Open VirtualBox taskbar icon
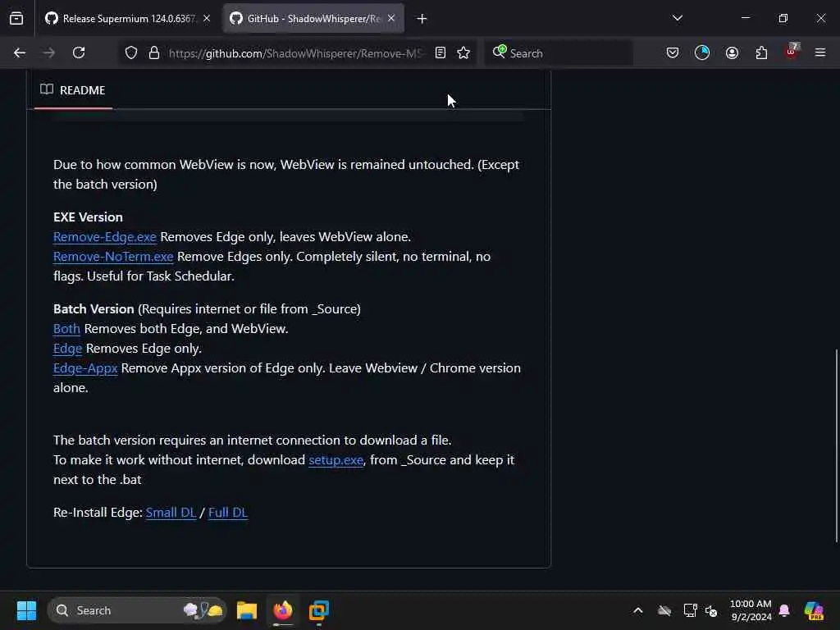Viewport: 840px width, 630px height. (x=319, y=610)
